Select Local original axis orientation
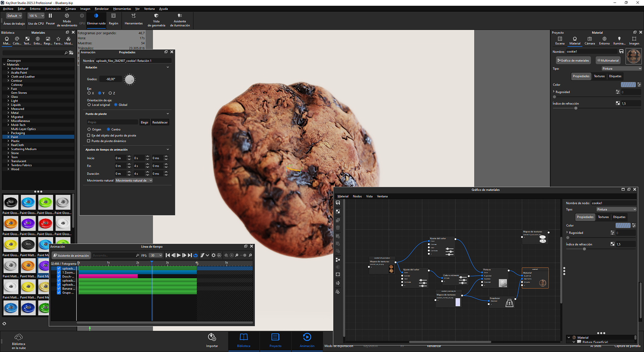Viewport: 644px width, 352px height. [x=89, y=105]
